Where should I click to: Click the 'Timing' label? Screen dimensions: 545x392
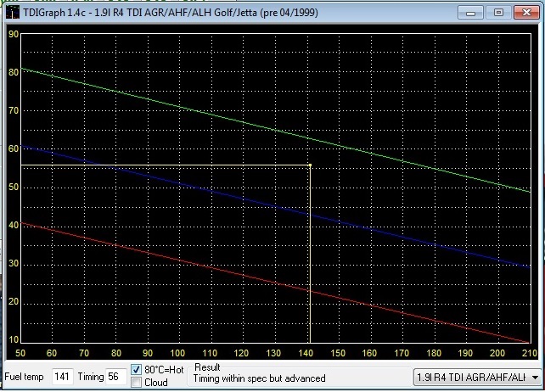(x=89, y=376)
